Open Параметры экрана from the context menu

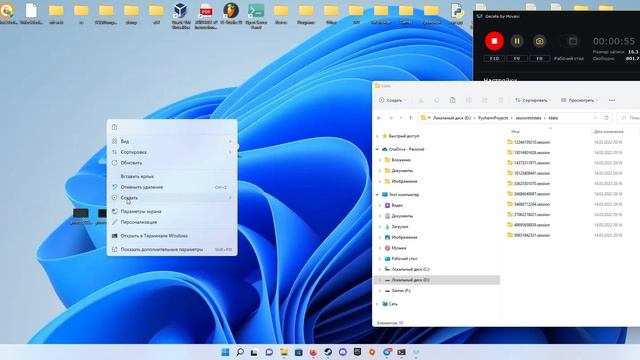pos(172,211)
